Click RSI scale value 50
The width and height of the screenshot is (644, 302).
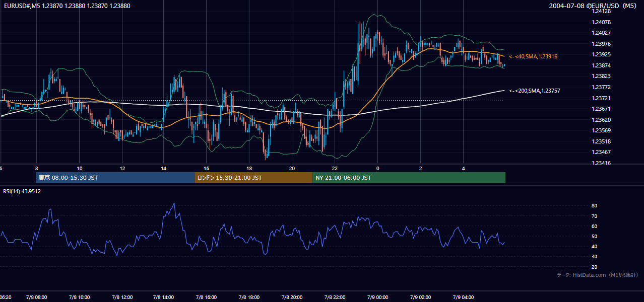click(595, 236)
